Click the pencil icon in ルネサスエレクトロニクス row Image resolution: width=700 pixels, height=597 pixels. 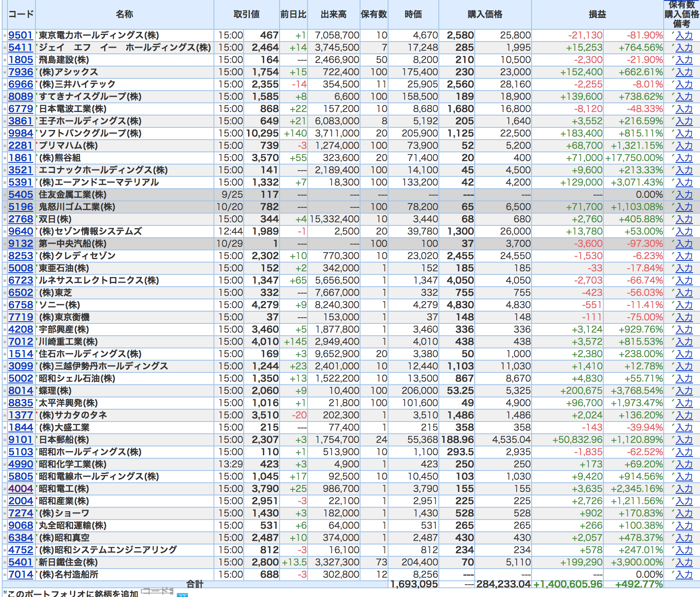pyautogui.click(x=673, y=277)
